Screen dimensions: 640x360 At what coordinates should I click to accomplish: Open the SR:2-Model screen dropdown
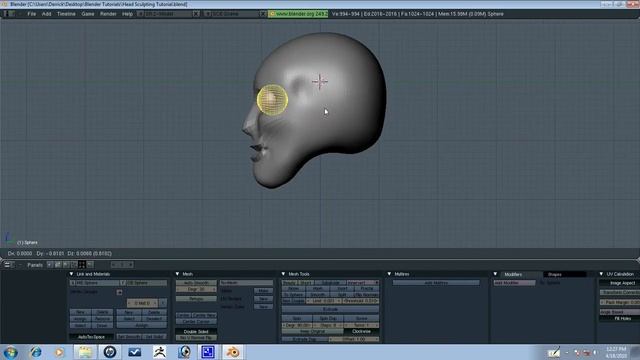pos(140,14)
